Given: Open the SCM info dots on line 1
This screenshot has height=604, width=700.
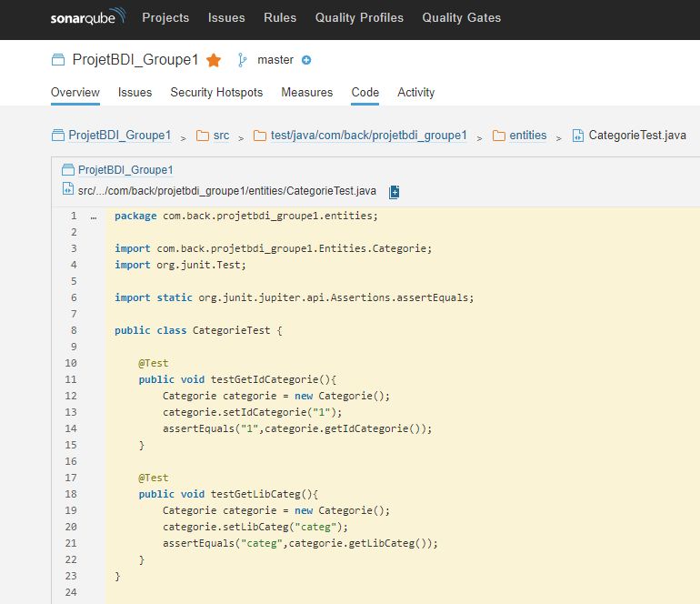Looking at the screenshot, I should tap(94, 217).
